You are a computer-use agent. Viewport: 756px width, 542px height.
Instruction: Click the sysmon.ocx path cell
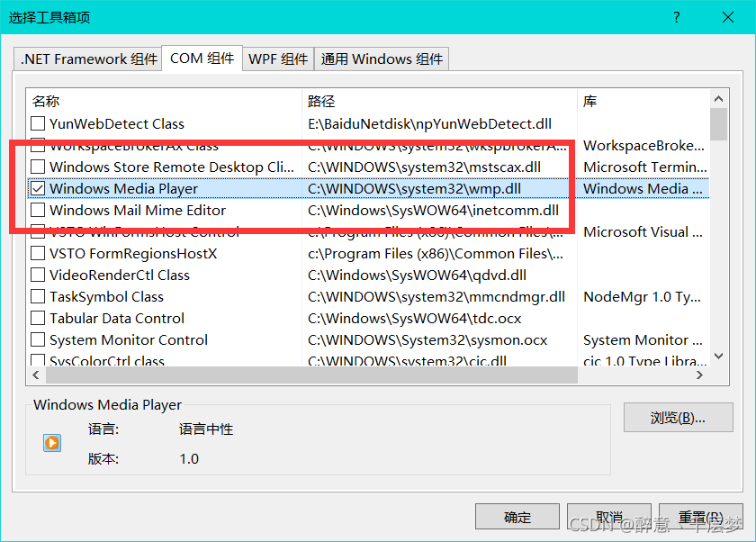click(x=427, y=340)
